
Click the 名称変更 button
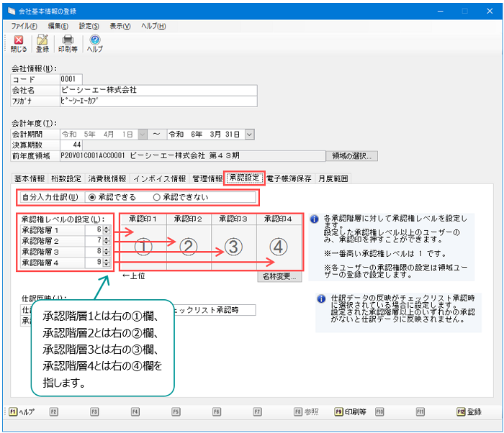click(279, 275)
